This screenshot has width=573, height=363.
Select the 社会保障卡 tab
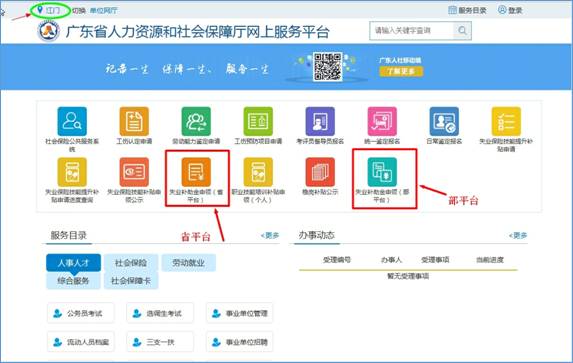pos(131,281)
